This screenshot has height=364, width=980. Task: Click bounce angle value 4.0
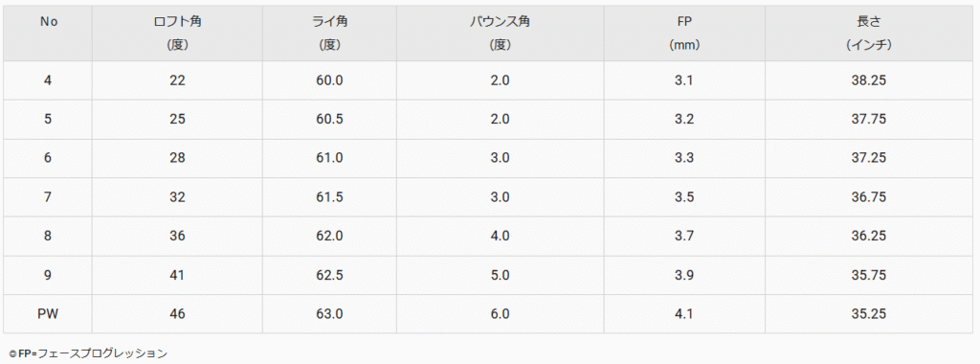pos(500,237)
